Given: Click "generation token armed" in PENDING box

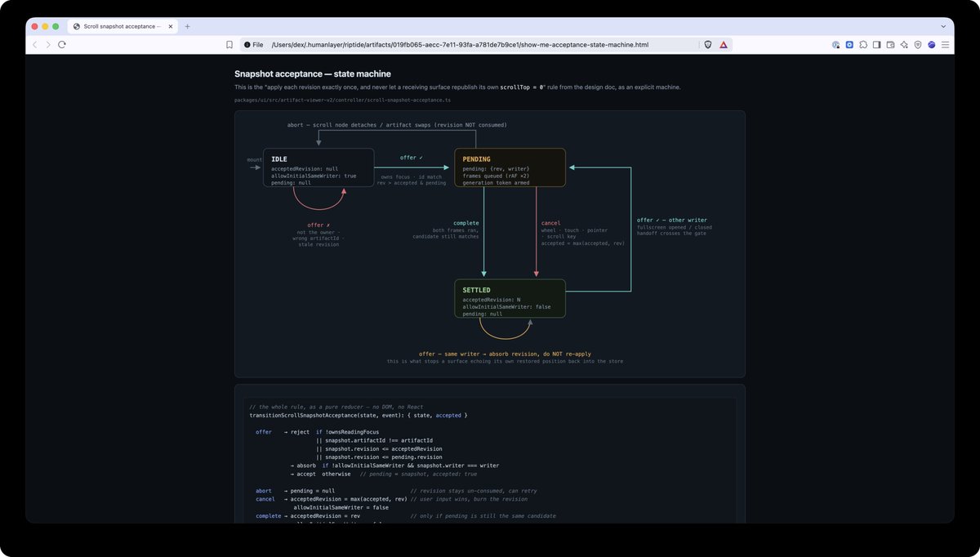Looking at the screenshot, I should point(496,183).
